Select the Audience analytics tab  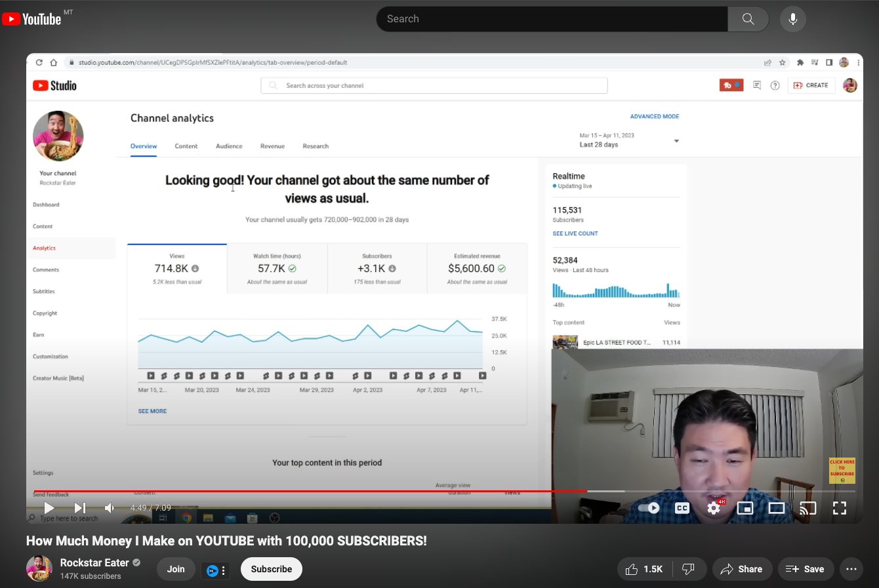coord(229,146)
